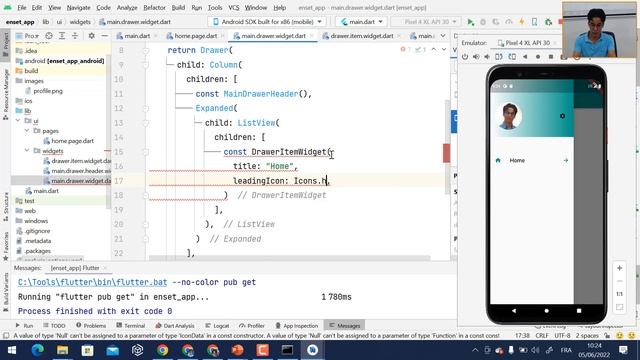
Task: Open Microsoft Edge from the taskbar
Action: [x=38, y=350]
